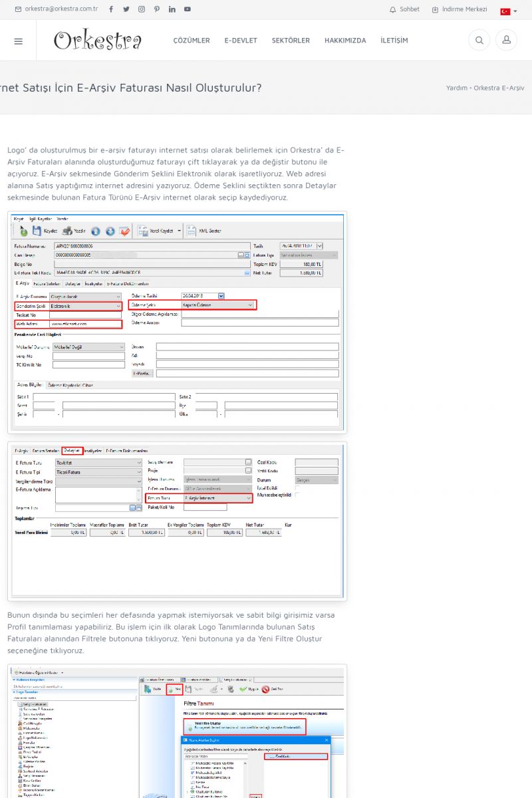
Task: Click the Pinterest icon
Action: click(156, 9)
